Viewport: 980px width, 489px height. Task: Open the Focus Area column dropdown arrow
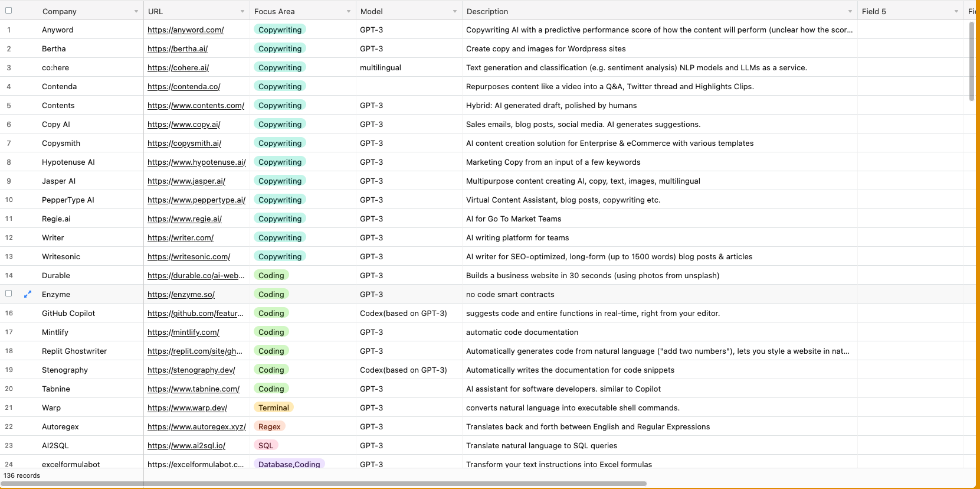(349, 12)
